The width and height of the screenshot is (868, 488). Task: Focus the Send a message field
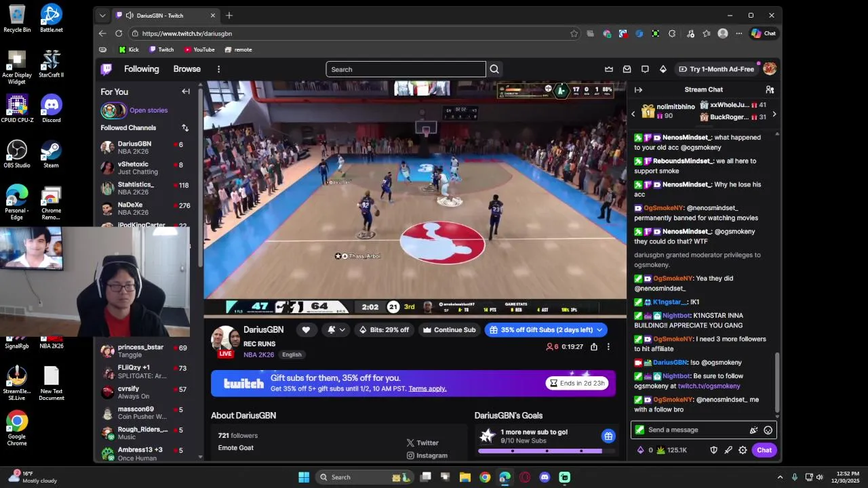tap(692, 430)
